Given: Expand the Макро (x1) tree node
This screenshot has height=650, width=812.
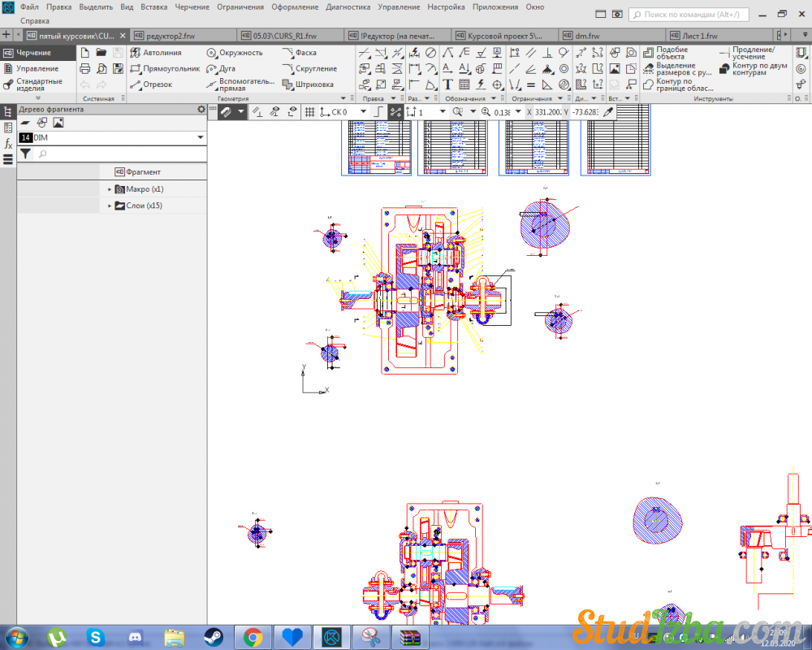Looking at the screenshot, I should (110, 189).
